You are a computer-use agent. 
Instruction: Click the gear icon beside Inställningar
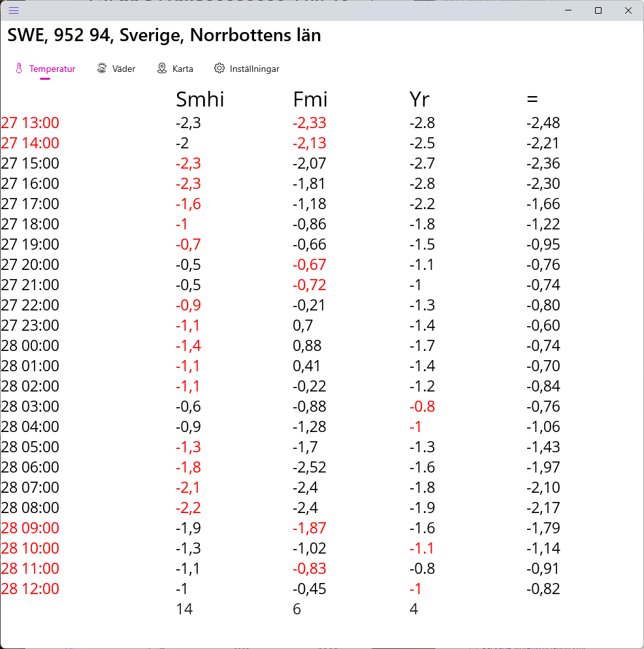[x=219, y=68]
